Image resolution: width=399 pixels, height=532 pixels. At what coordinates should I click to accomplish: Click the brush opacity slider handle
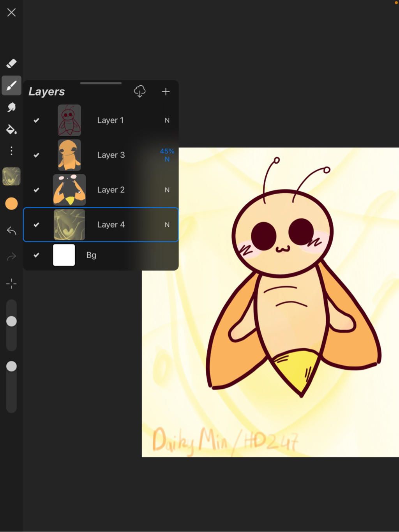[x=11, y=366]
